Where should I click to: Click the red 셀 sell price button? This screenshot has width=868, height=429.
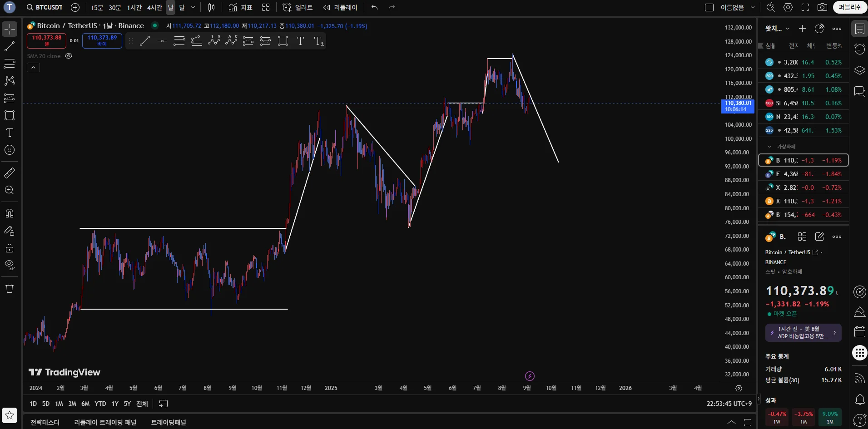46,41
